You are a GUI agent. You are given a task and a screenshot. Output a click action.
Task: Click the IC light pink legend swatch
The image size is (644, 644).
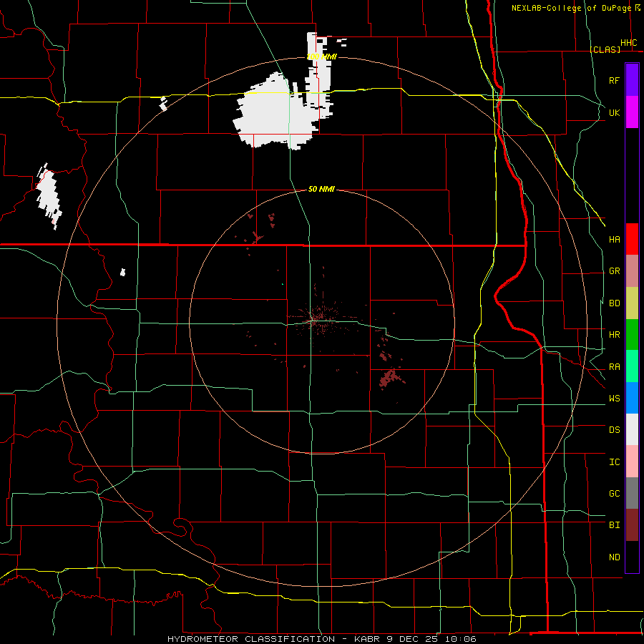[x=632, y=462]
